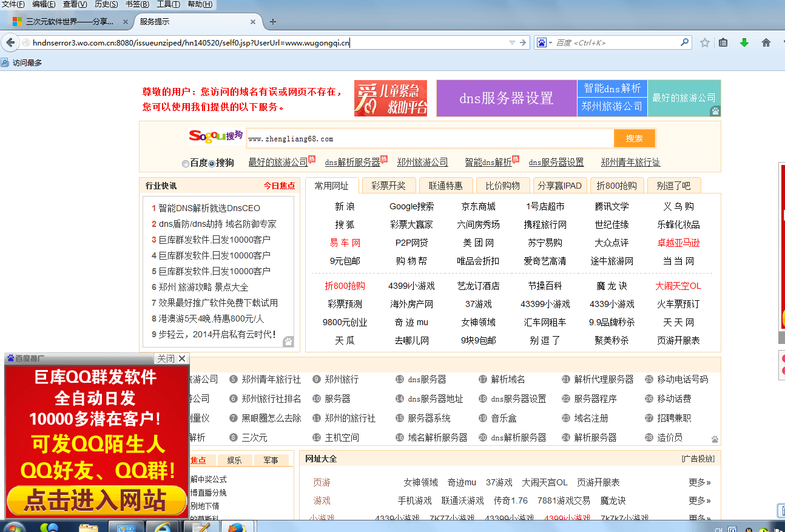Go to the browser home page icon
Viewport: 785px width, 532px height.
tap(766, 42)
